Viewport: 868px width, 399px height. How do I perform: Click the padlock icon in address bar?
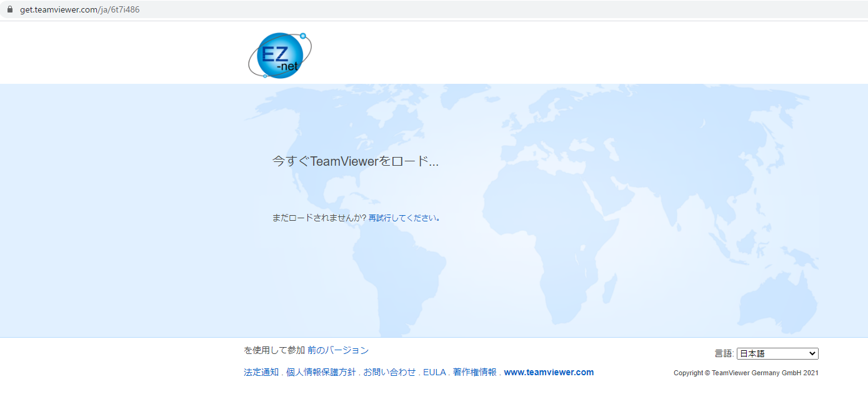coord(10,10)
